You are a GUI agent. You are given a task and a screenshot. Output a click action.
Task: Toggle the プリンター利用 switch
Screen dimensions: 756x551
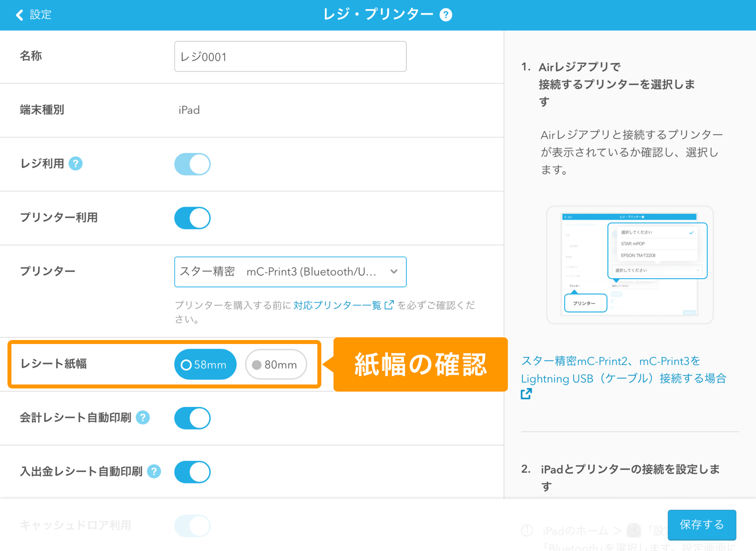tap(193, 218)
